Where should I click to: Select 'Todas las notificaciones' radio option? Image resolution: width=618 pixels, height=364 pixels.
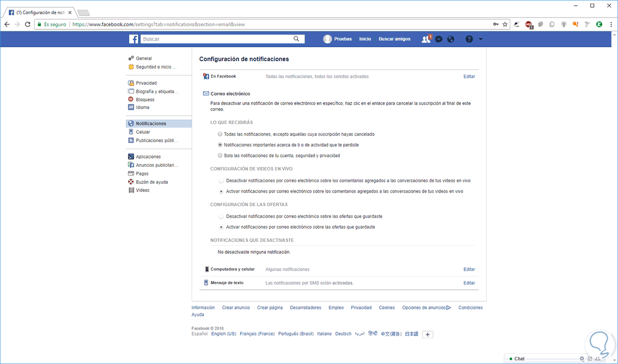[x=220, y=134]
